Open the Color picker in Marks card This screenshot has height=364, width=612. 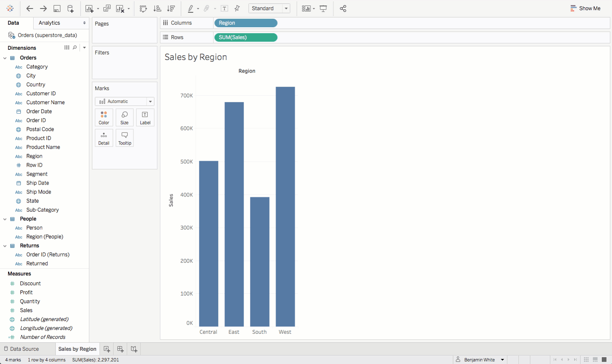pos(104,117)
